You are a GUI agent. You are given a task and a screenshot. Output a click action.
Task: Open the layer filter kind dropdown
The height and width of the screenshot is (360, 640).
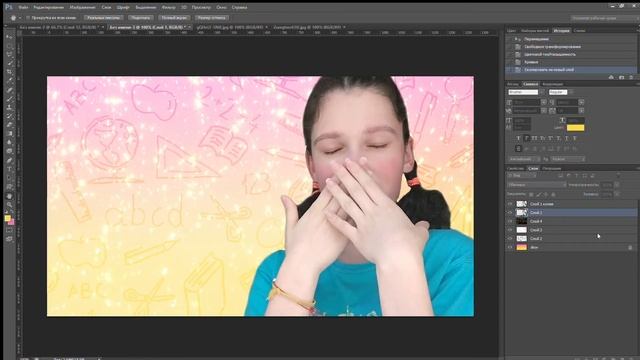coord(522,176)
